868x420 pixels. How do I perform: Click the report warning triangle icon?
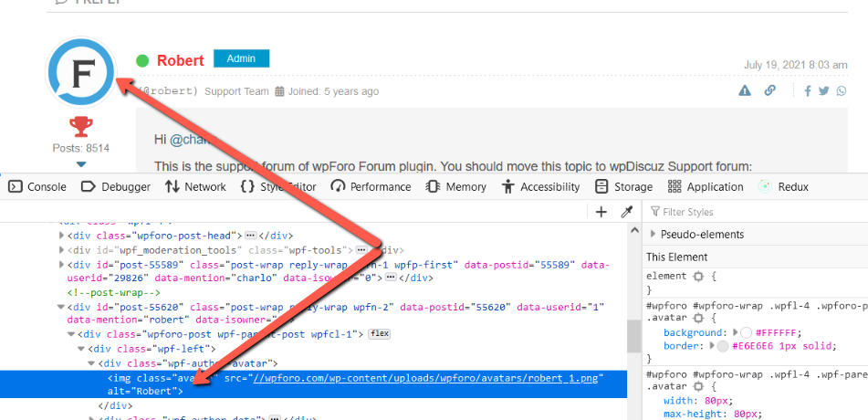745,90
